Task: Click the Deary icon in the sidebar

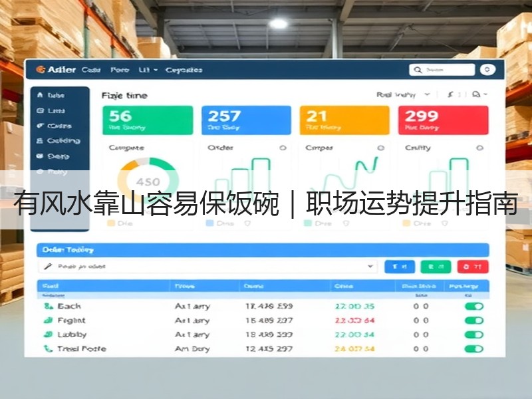Action: [40, 156]
